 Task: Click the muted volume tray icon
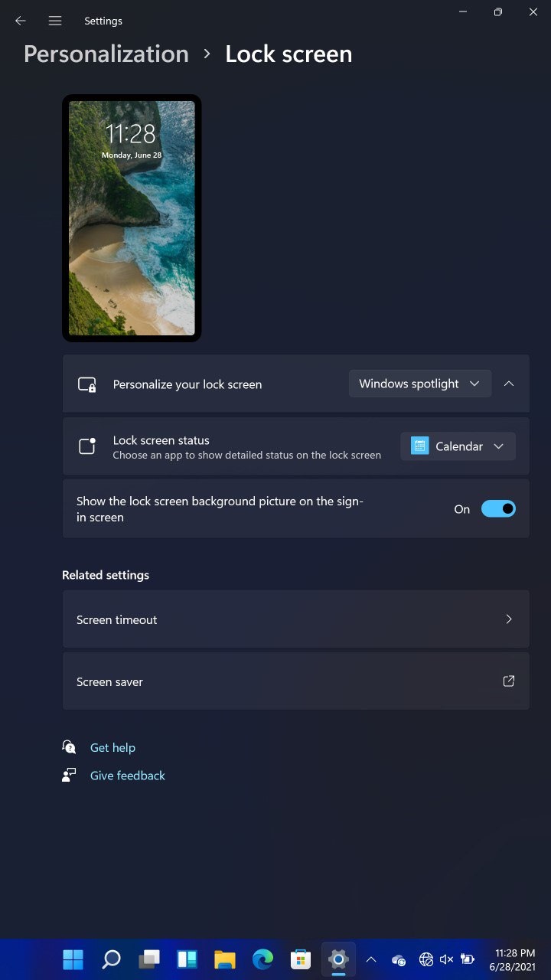click(447, 959)
